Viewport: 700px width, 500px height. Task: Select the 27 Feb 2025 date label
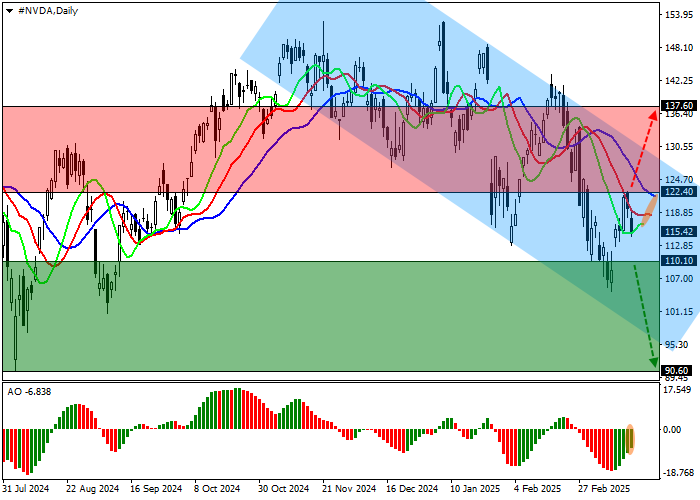click(603, 490)
